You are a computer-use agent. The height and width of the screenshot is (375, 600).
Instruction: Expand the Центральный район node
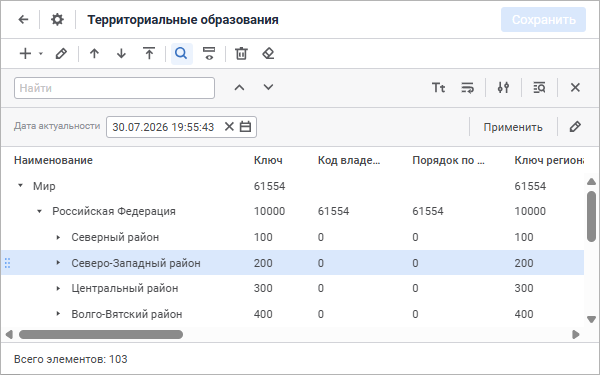click(x=58, y=288)
